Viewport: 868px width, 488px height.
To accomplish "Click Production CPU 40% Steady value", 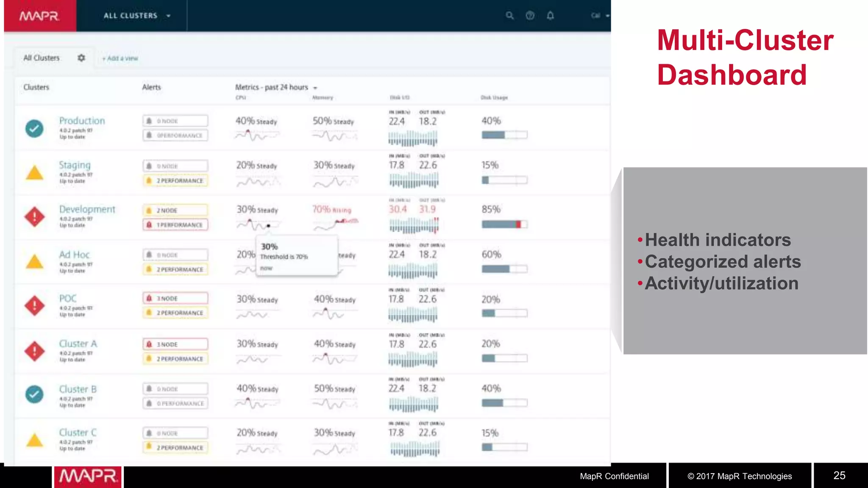I will 256,121.
